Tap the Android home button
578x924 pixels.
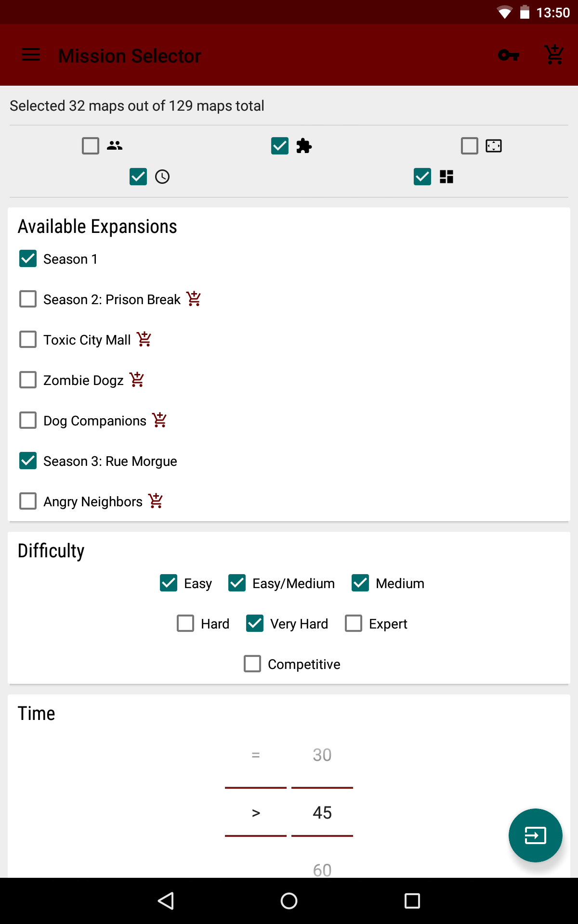[289, 901]
